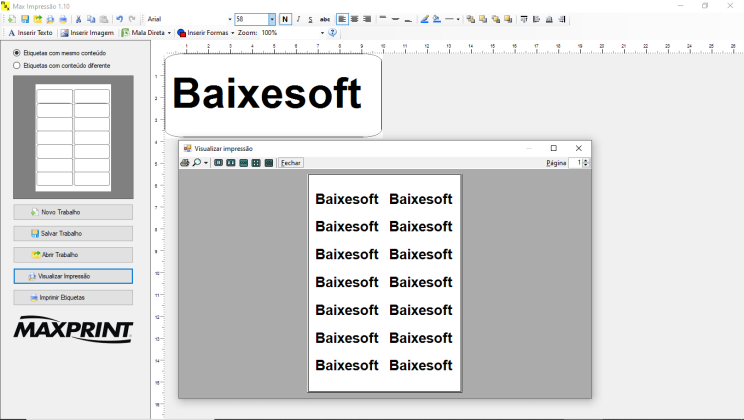Align text to the left

click(x=342, y=19)
